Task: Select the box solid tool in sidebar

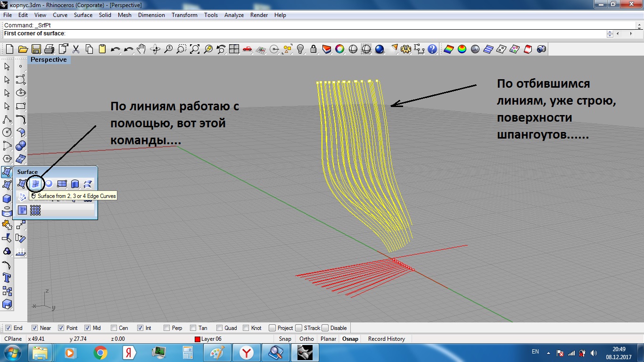Action: (7, 198)
